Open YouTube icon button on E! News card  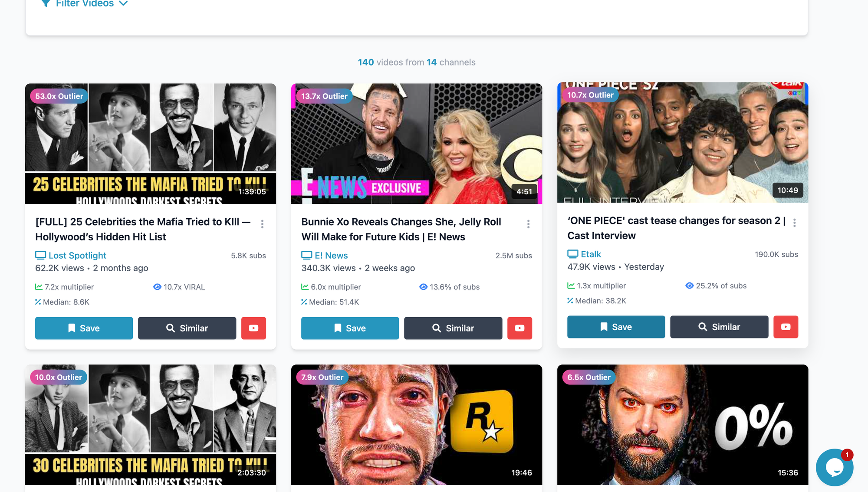(519, 328)
